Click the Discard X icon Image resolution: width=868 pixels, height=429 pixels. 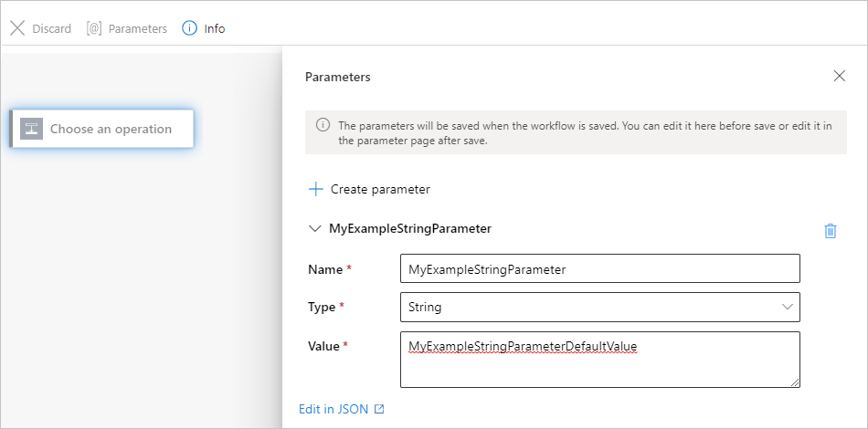pyautogui.click(x=17, y=28)
